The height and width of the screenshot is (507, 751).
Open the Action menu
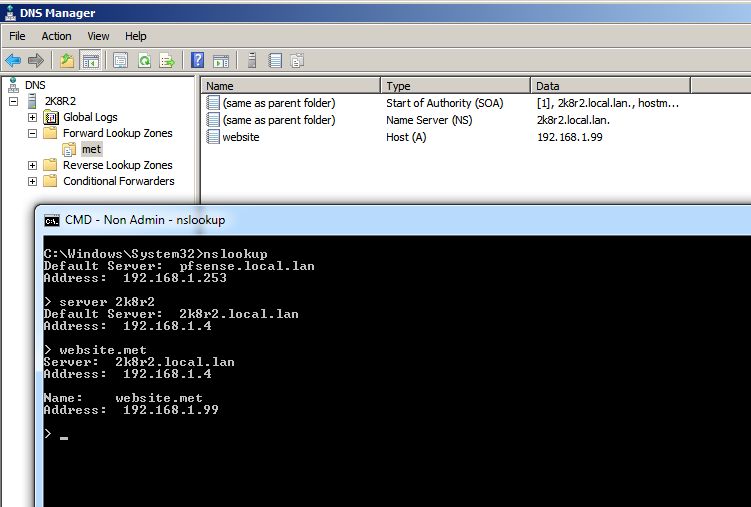click(x=56, y=36)
